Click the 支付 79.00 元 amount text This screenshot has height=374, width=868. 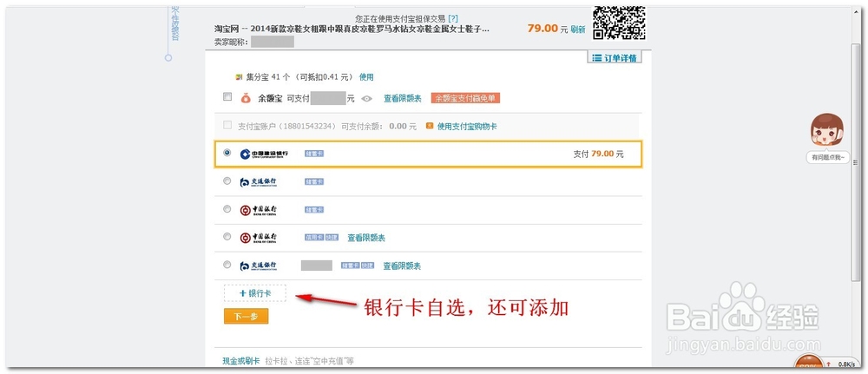pos(598,154)
